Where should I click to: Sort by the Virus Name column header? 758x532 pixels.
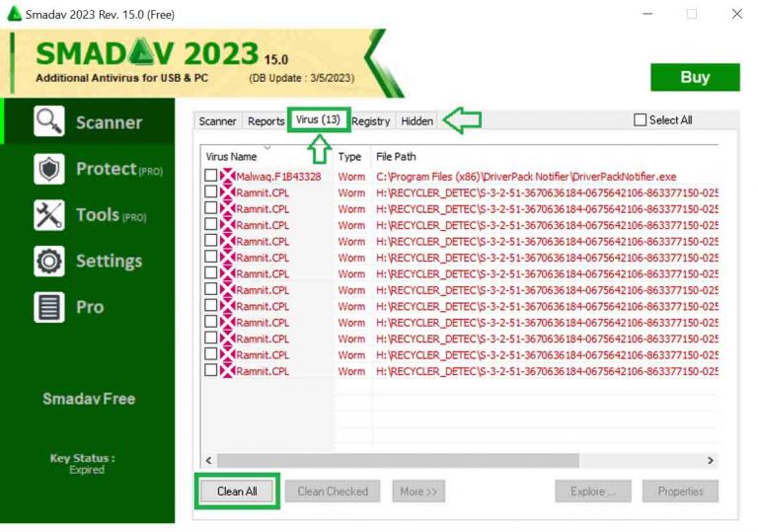tap(266, 156)
